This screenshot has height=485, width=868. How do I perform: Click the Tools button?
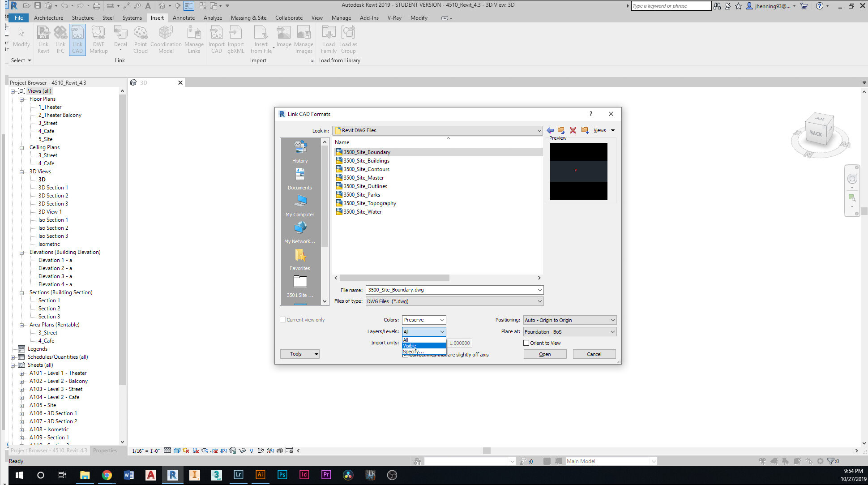point(299,354)
